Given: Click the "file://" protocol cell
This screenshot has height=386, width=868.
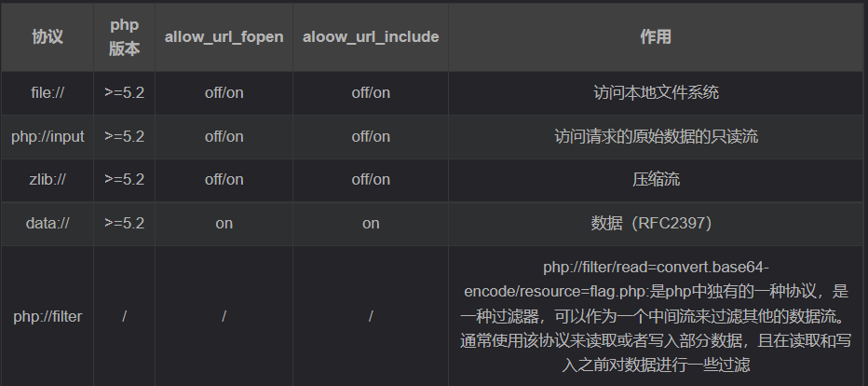Looking at the screenshot, I should click(x=47, y=93).
